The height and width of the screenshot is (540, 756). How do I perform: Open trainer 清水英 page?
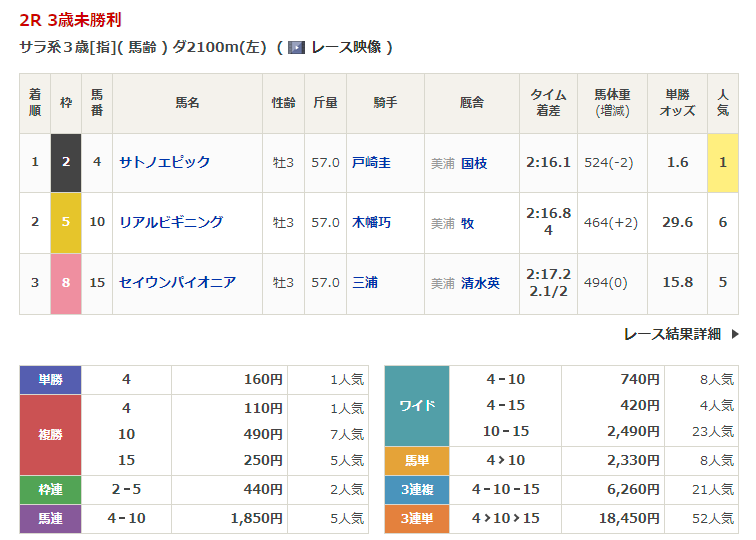480,283
